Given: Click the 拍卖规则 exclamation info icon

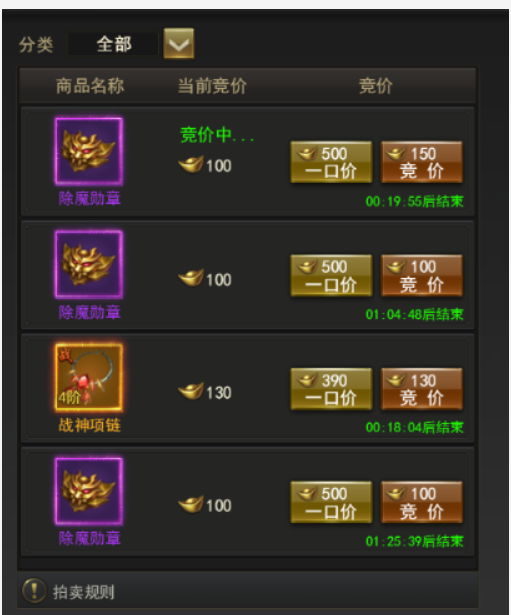Looking at the screenshot, I should coord(34,590).
